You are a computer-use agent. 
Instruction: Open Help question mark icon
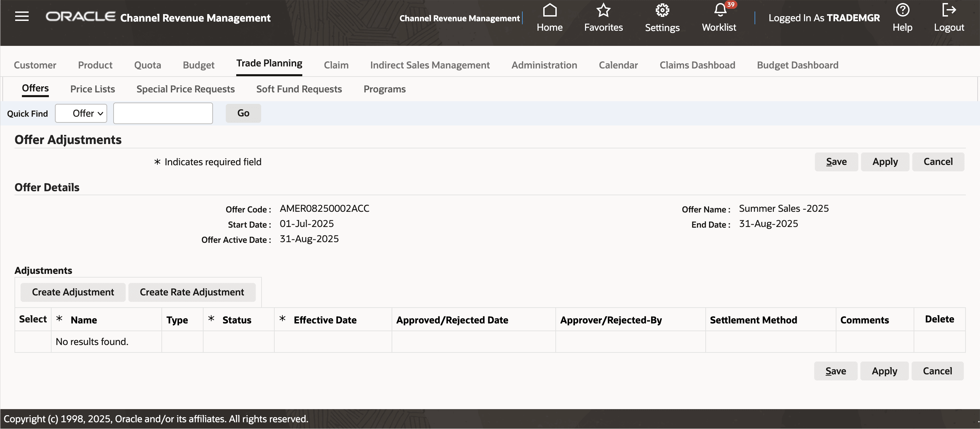(902, 10)
